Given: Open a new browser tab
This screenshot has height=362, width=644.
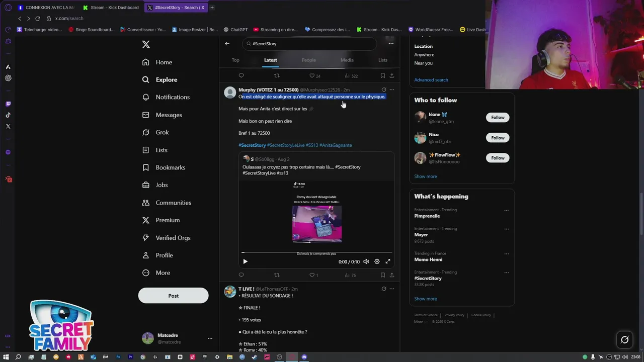Looking at the screenshot, I should [212, 8].
